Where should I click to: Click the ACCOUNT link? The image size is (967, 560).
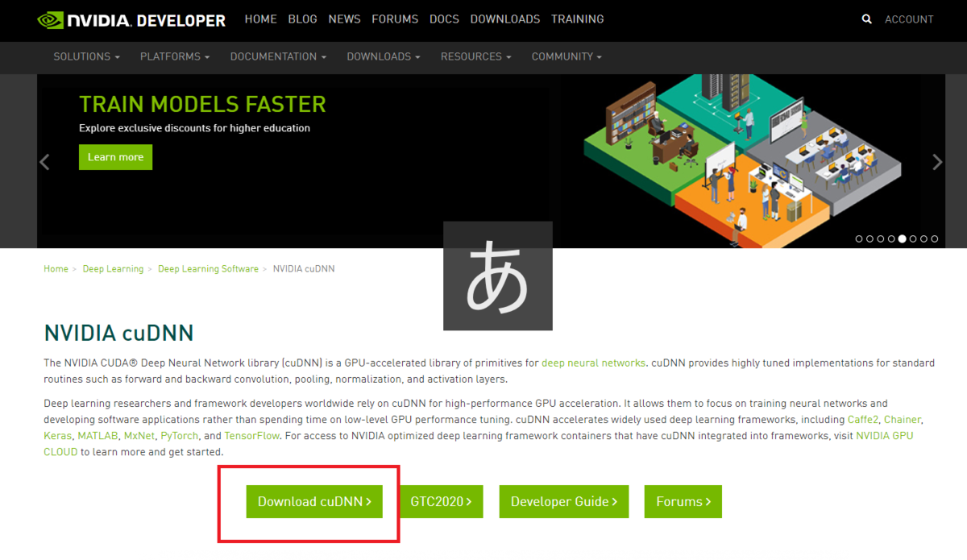click(909, 19)
